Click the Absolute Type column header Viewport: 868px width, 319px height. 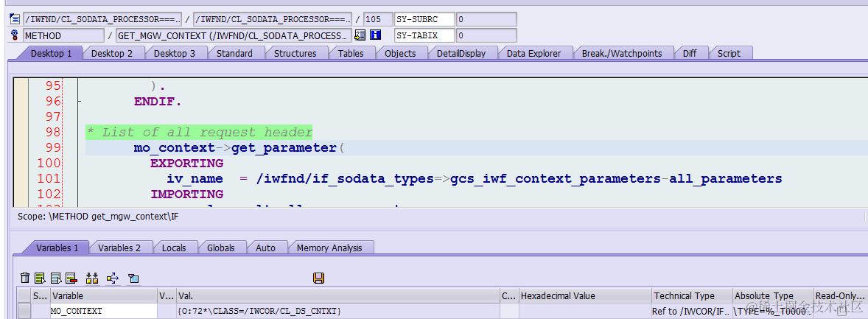coord(773,295)
